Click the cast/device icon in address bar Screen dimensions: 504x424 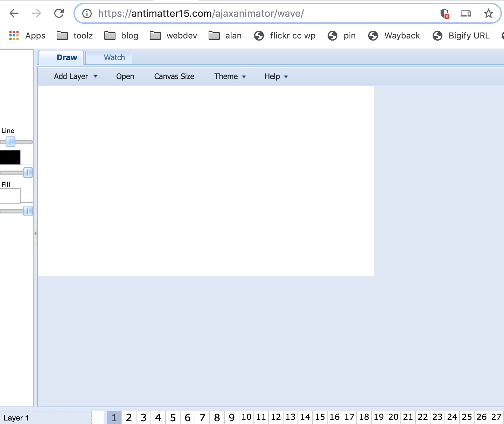coord(465,14)
